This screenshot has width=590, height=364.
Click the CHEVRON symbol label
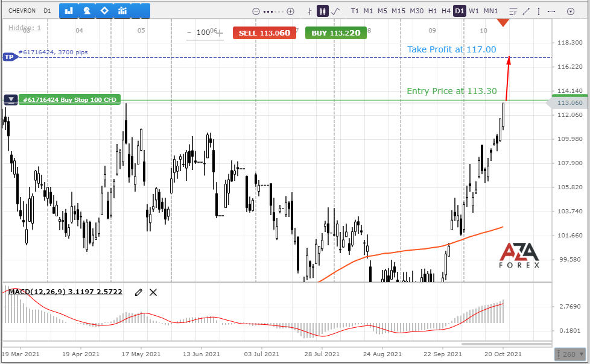22,10
